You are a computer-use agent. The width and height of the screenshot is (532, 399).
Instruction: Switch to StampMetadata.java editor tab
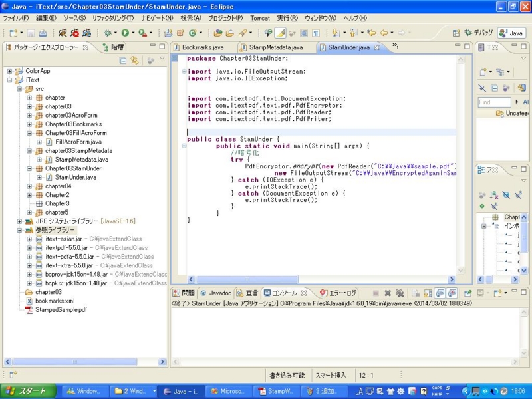(275, 47)
